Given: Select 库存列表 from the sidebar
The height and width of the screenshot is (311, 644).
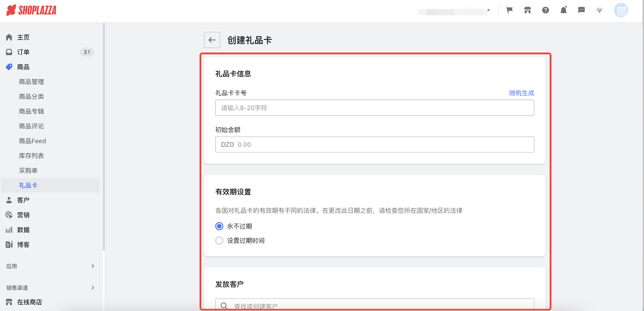Looking at the screenshot, I should (31, 156).
